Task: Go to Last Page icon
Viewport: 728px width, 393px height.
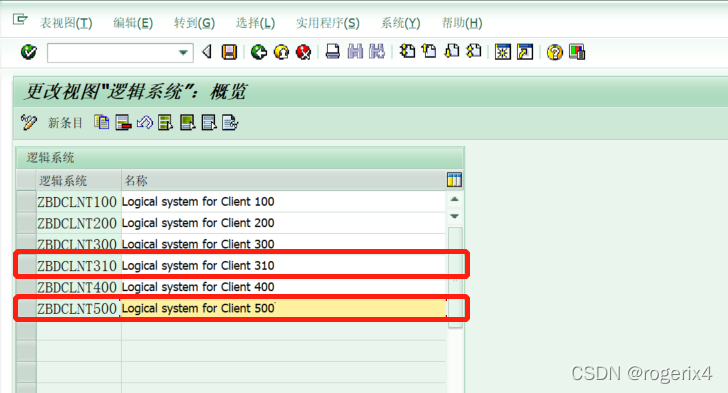Action: click(474, 52)
